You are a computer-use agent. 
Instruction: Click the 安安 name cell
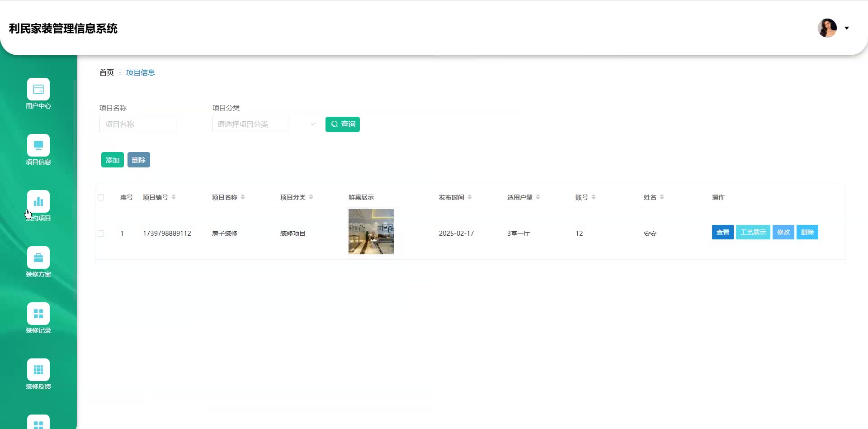click(650, 234)
